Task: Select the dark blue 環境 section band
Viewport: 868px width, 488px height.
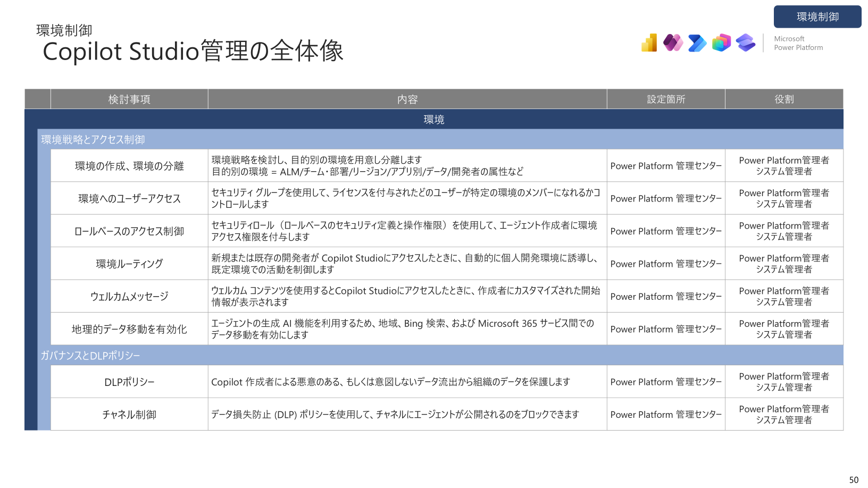Action: (434, 119)
